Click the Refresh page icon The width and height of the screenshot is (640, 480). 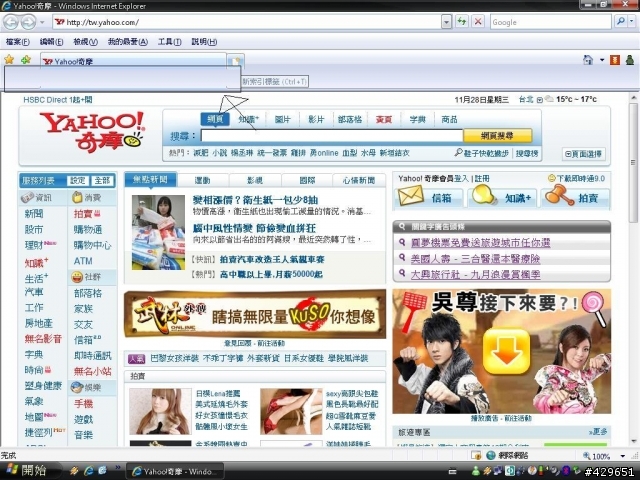pyautogui.click(x=462, y=22)
